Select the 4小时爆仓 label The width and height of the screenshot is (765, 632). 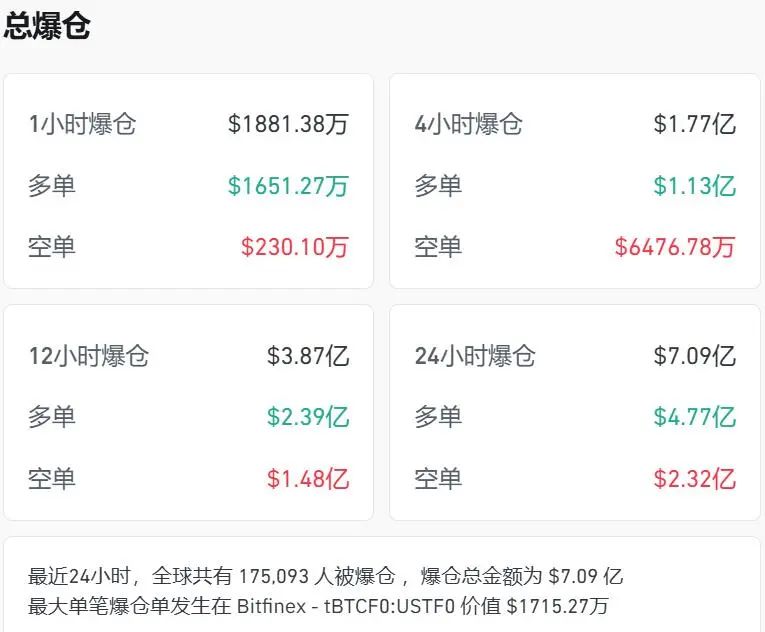point(469,125)
